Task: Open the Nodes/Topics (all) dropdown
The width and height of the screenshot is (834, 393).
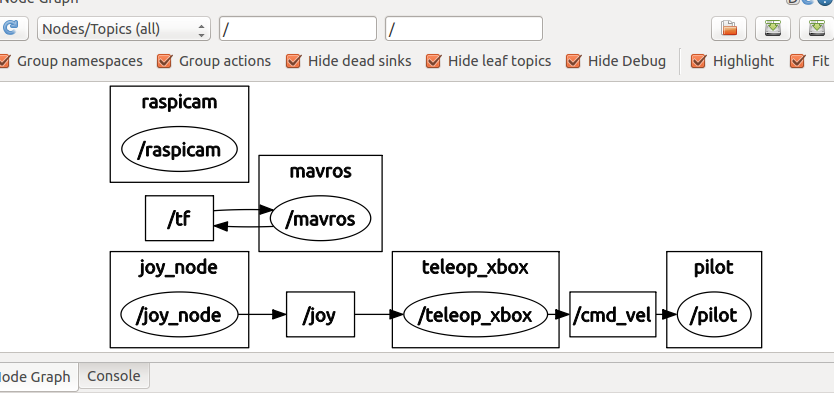Action: (123, 29)
